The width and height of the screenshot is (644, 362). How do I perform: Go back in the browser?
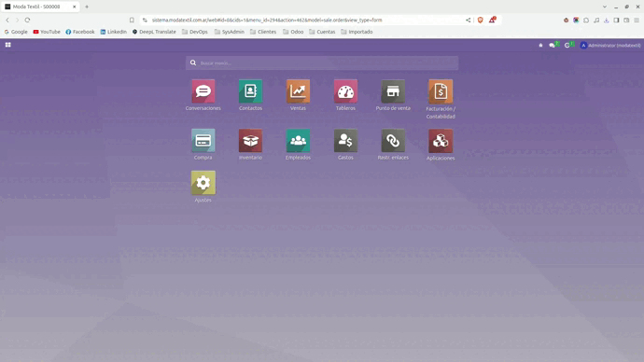(x=7, y=20)
